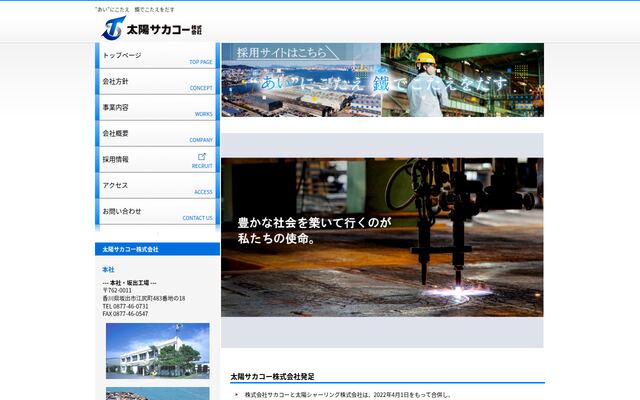Viewport: 640px width, 400px height.
Task: View the headquarters building photo
Action: click(158, 351)
